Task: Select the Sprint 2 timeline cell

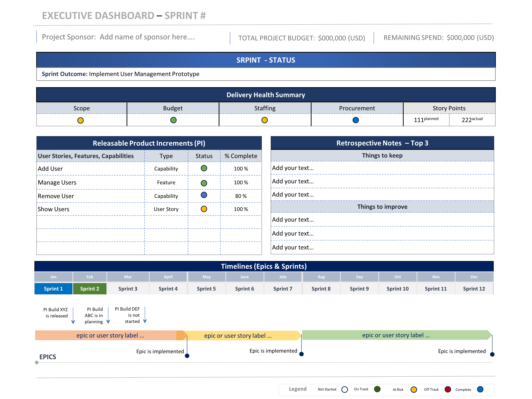Action: pos(90,289)
